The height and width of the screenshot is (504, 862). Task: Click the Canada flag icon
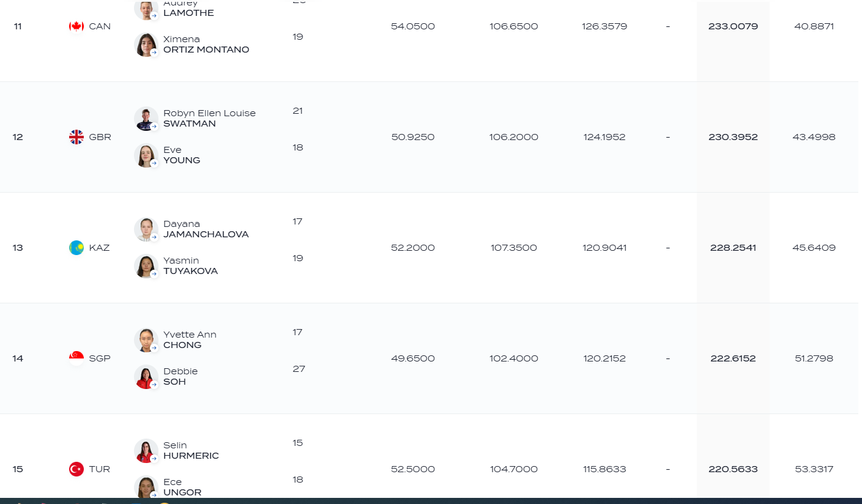[76, 26]
